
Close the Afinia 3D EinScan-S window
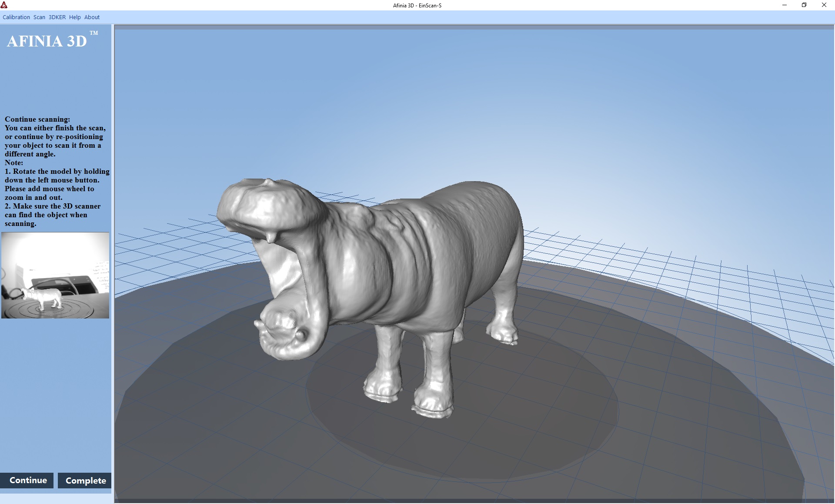(x=824, y=5)
